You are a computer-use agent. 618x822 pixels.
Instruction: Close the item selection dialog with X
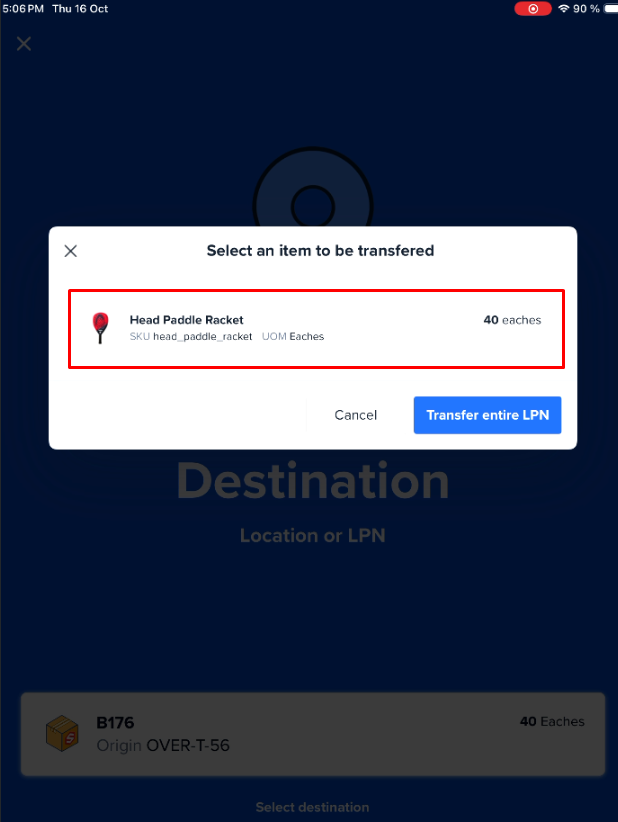71,251
